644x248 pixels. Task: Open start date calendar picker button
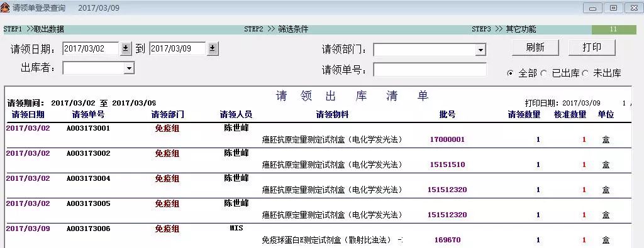[x=126, y=49]
